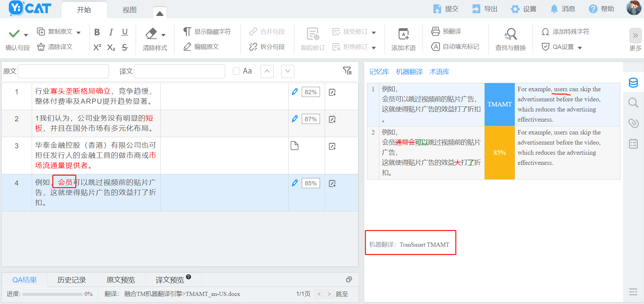644x304 pixels.
Task: Split the segment using 拆分句段 icon
Action: click(253, 47)
